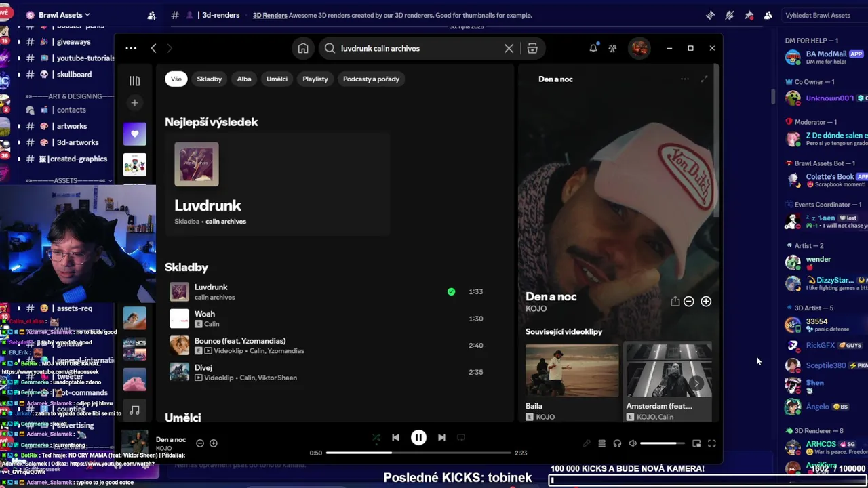Show next related videos with arrow
The height and width of the screenshot is (488, 868).
point(696,384)
